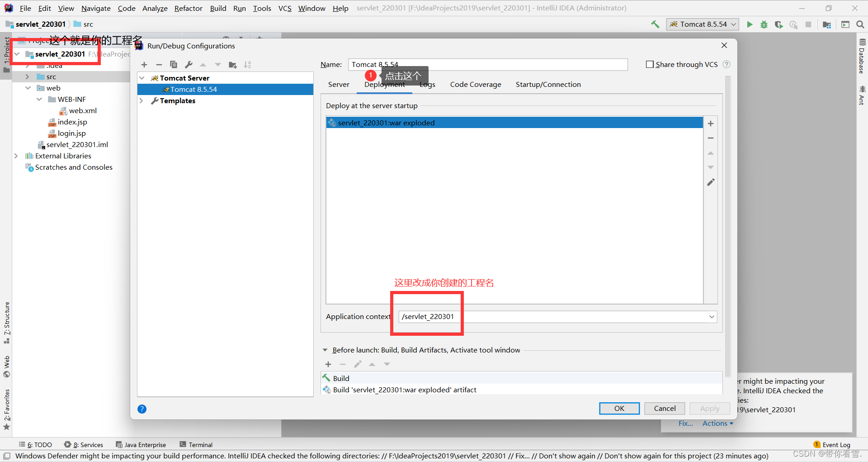Open the Web tool window

(x=7, y=367)
